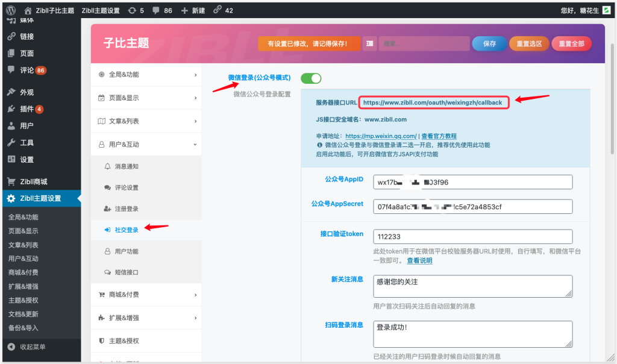Click the 新关注消息 text area
Screen dimensions: 617x364
[x=472, y=286]
